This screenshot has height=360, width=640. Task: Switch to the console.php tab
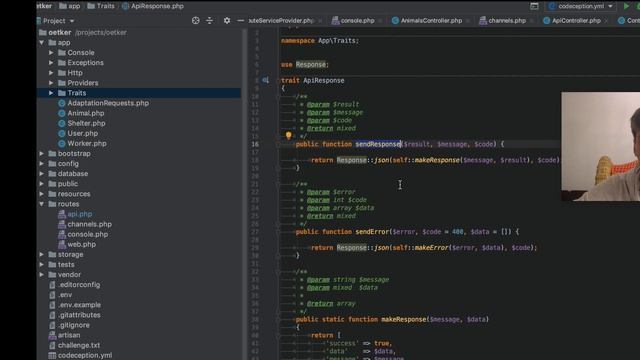pyautogui.click(x=353, y=20)
